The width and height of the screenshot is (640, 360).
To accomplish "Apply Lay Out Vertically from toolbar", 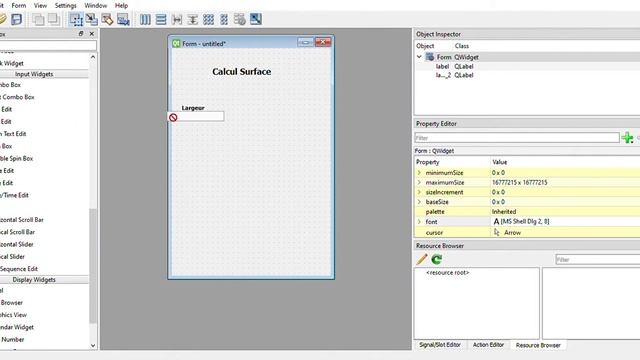I will [161, 19].
